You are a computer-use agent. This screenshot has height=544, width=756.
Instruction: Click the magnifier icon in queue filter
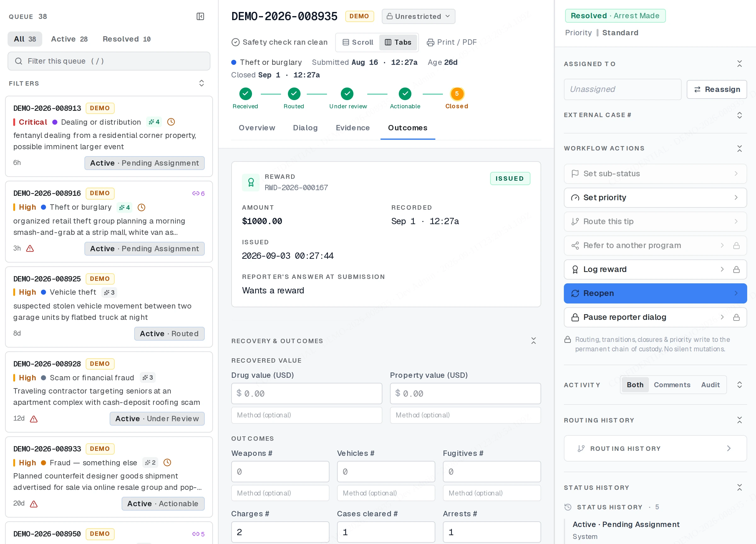coord(19,61)
